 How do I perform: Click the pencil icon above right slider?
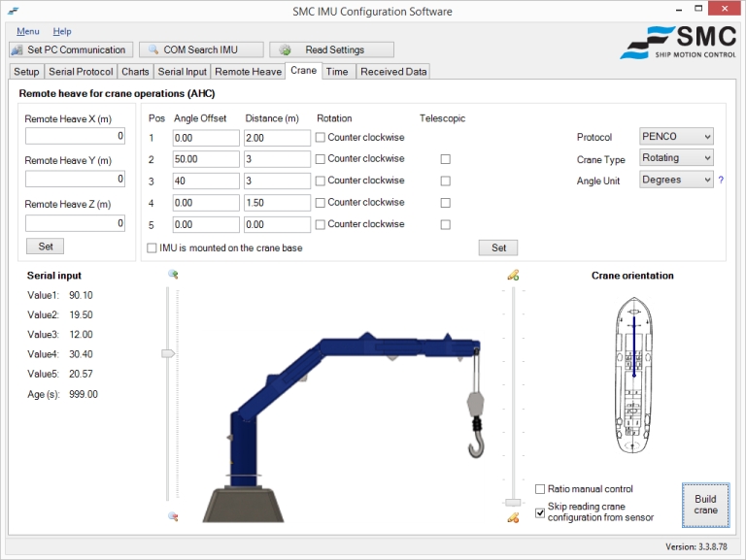[513, 275]
